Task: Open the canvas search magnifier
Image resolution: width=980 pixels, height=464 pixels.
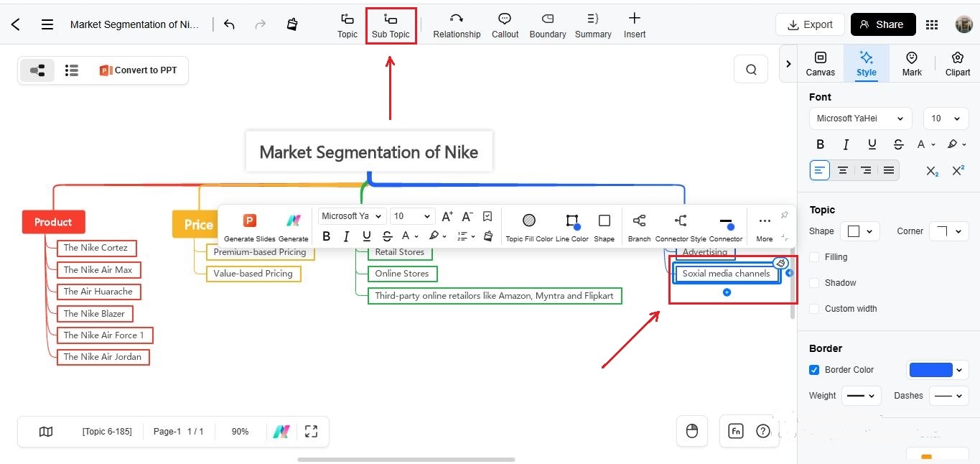Action: pos(751,70)
